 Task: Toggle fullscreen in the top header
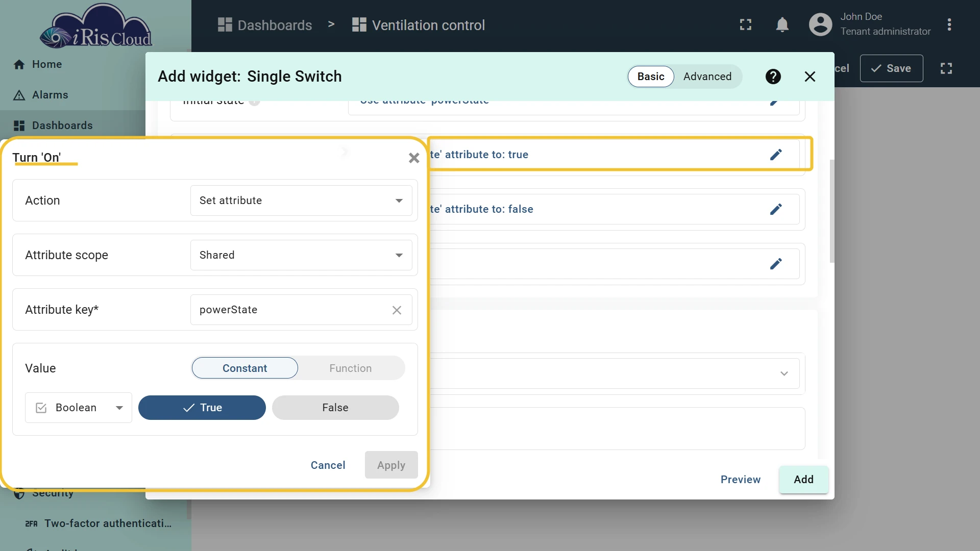coord(746,24)
